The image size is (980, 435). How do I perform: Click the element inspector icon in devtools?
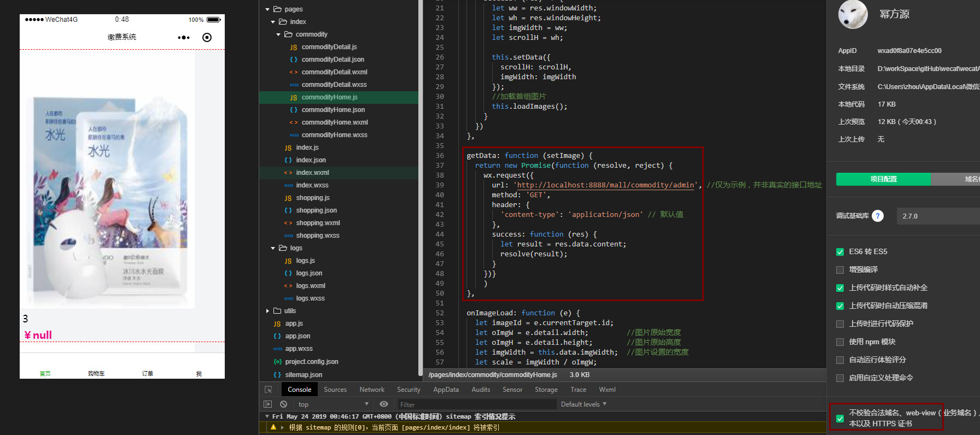coord(268,390)
